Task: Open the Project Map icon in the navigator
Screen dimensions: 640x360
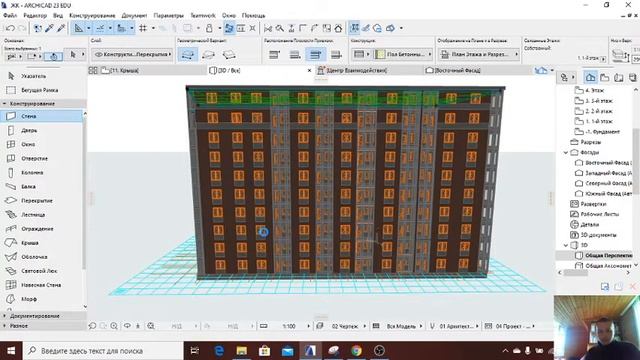Action: coord(590,77)
